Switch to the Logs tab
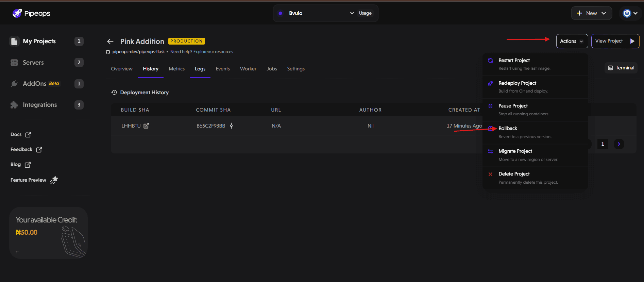 [200, 69]
